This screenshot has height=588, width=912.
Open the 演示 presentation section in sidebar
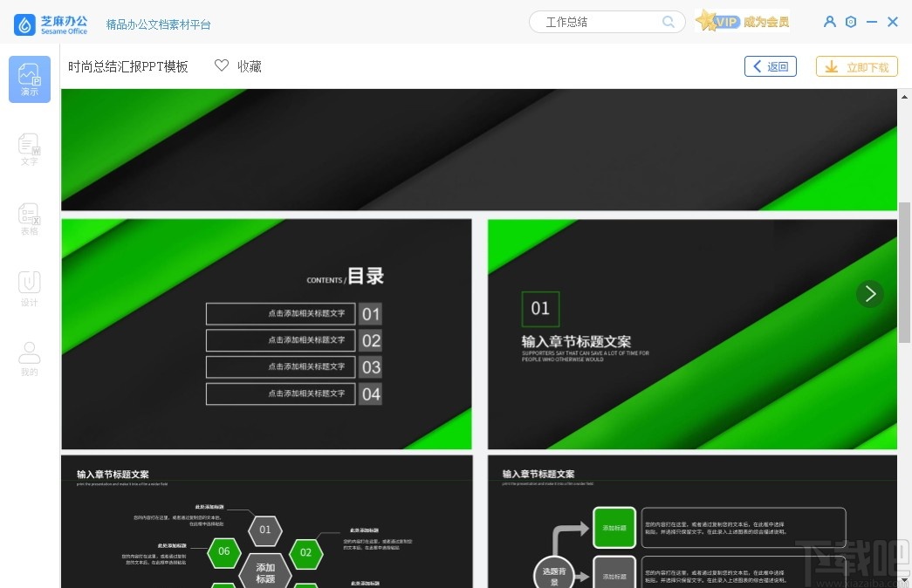pos(30,79)
